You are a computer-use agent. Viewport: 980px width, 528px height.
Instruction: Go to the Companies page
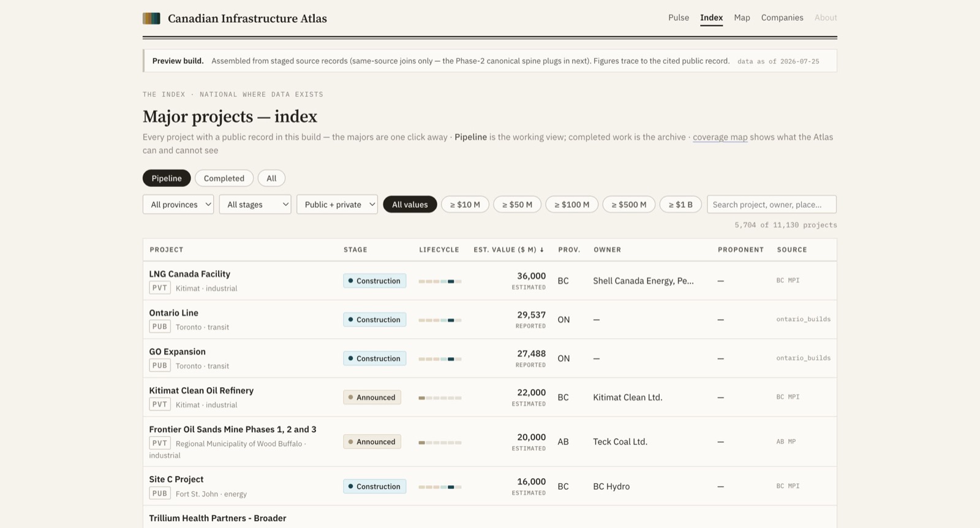[782, 18]
